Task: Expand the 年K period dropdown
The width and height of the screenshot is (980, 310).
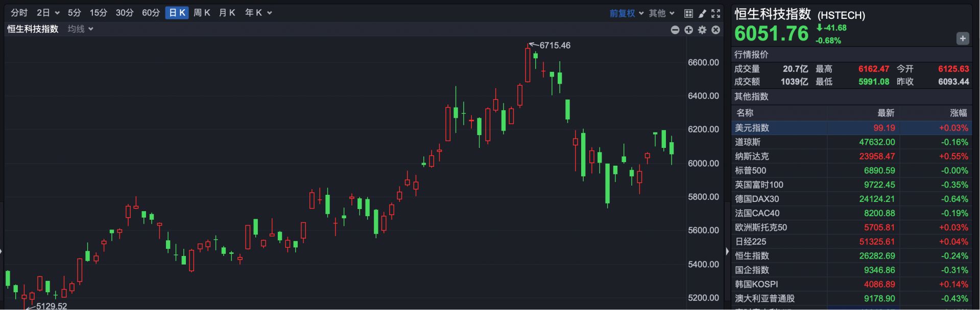Action: point(258,13)
